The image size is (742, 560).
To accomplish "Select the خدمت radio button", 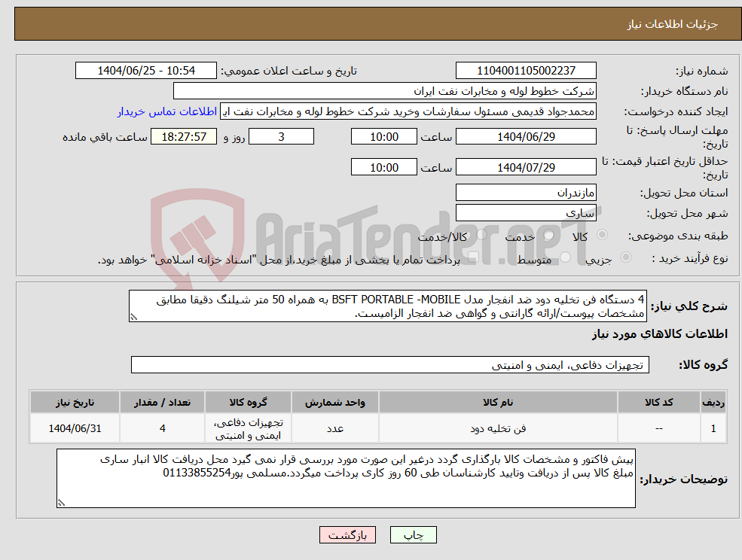I will point(549,235).
